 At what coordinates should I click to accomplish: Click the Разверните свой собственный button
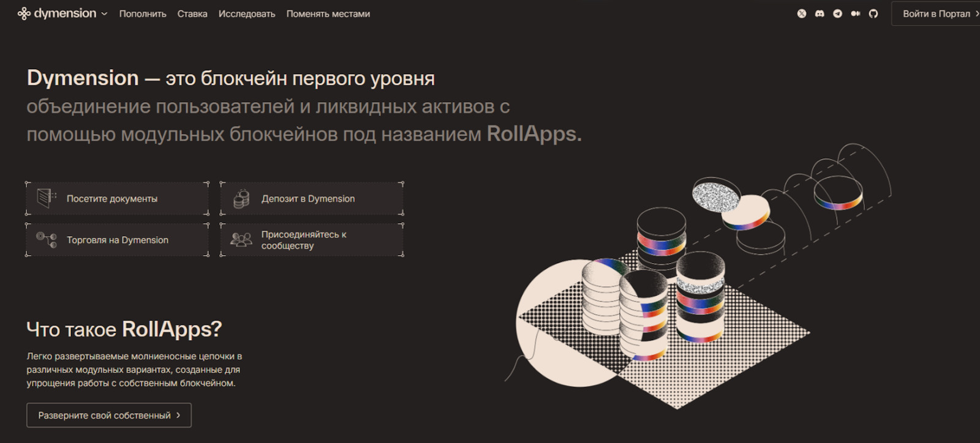109,415
